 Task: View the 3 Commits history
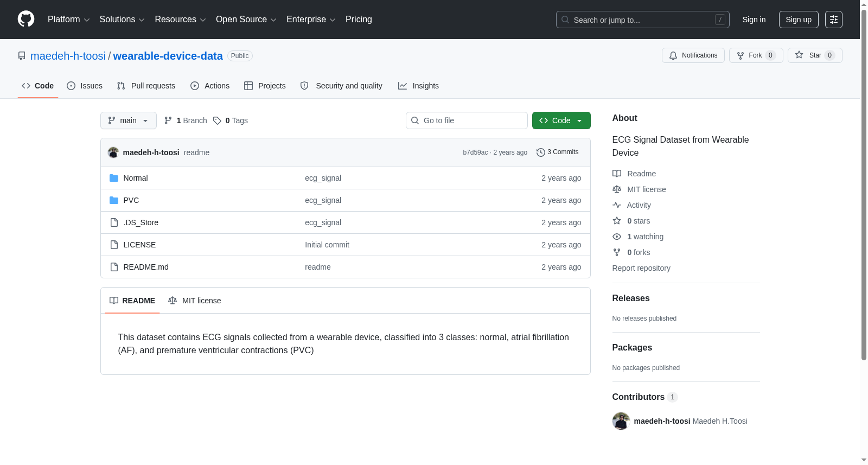(558, 152)
